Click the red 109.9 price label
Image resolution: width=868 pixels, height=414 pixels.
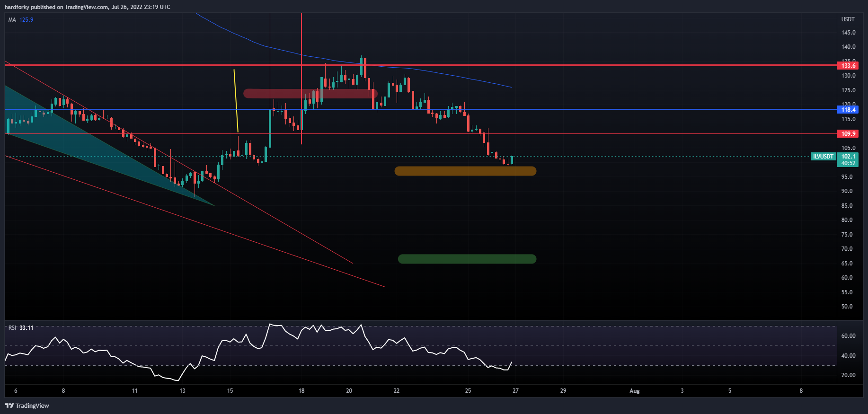pyautogui.click(x=848, y=133)
